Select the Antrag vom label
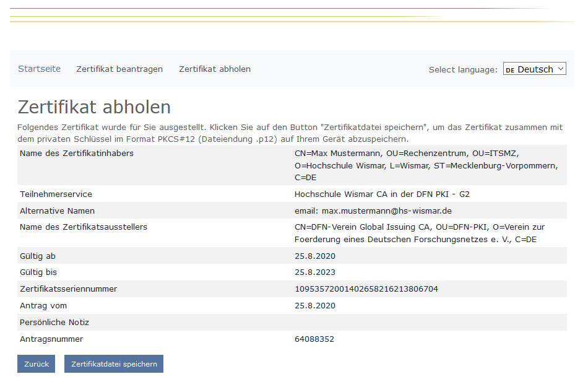The image size is (588, 387). pos(43,306)
